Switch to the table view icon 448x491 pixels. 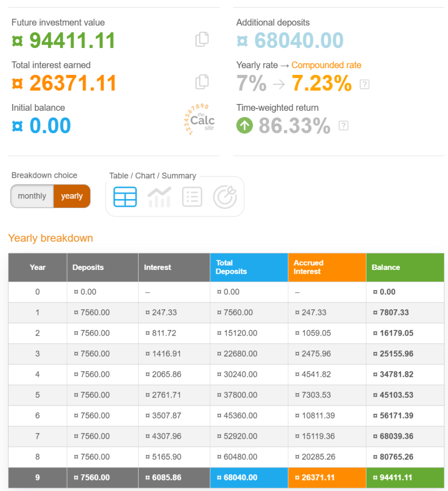(x=125, y=197)
